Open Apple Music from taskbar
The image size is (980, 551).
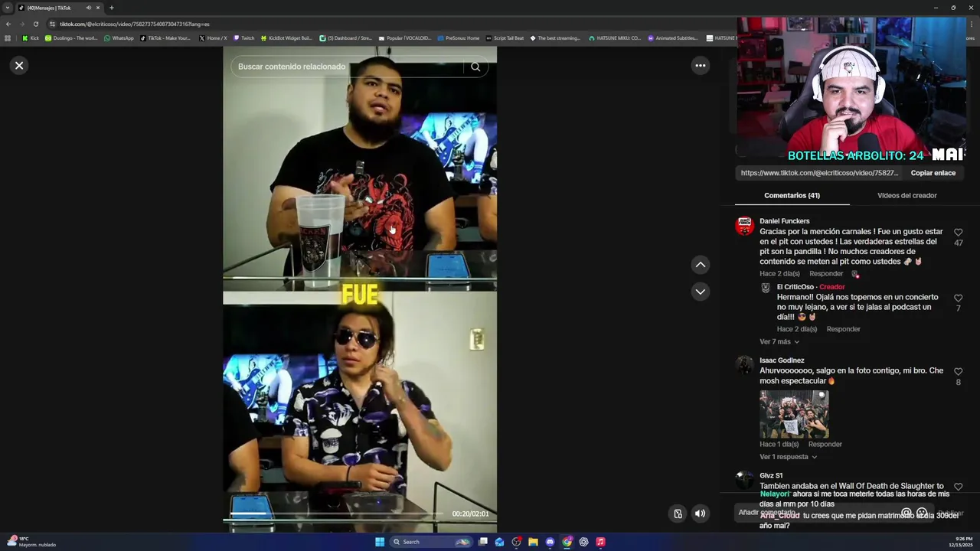600,542
